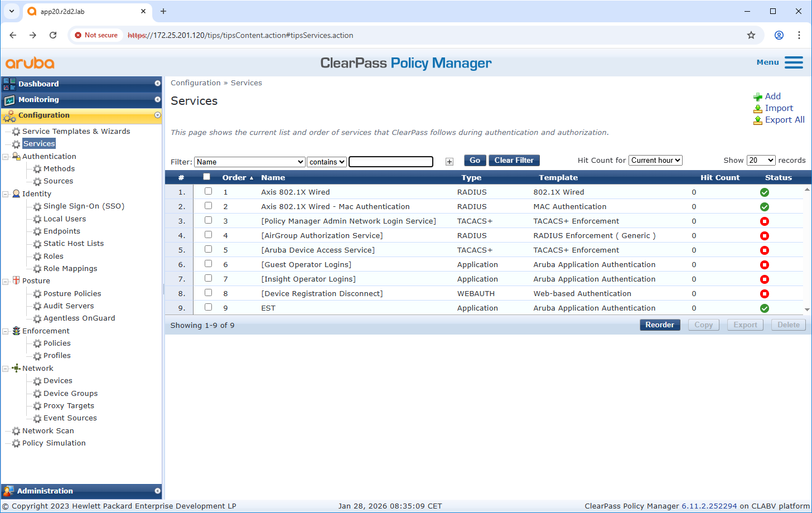
Task: Click the Import services icon
Action: point(757,109)
